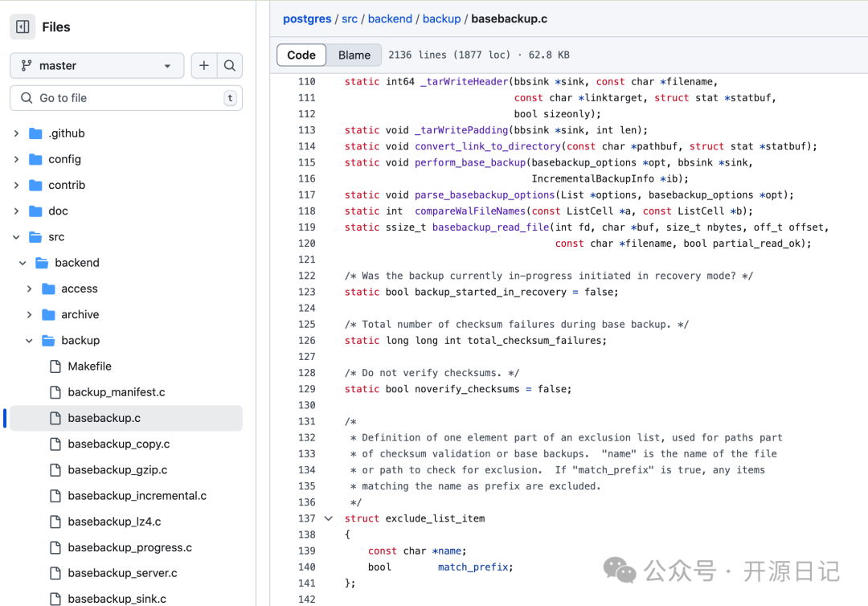
Task: Select line number 123
Action: [307, 292]
